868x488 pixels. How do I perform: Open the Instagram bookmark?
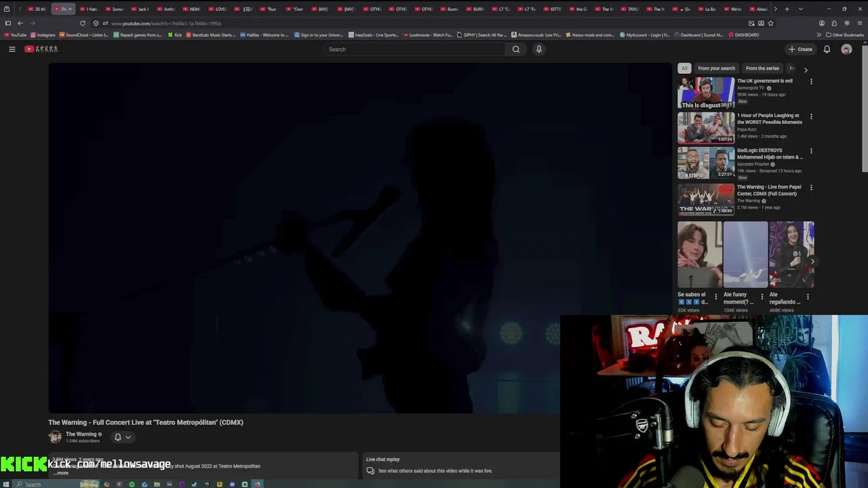click(43, 35)
